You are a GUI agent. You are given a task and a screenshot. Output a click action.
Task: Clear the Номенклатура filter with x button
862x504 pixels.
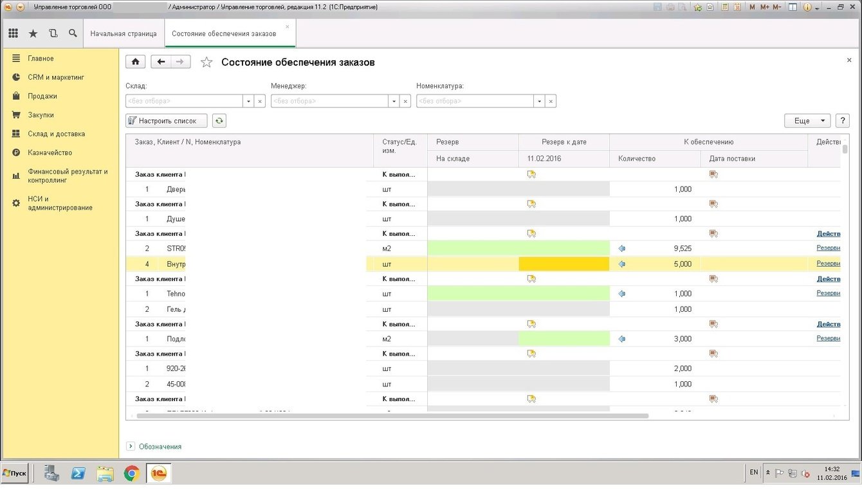click(551, 102)
